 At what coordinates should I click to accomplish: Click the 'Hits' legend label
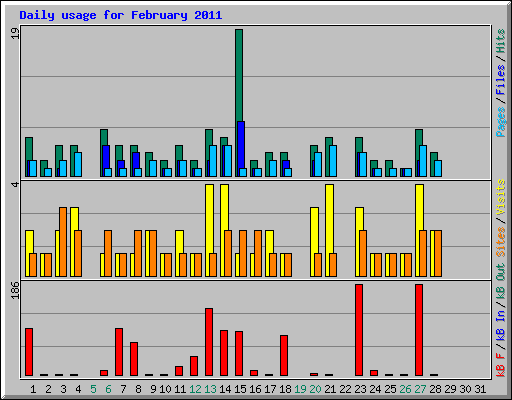click(x=501, y=41)
